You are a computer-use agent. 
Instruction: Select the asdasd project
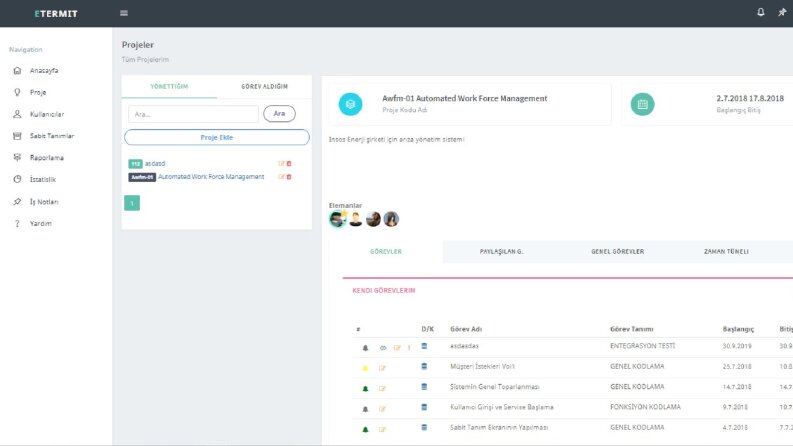(155, 163)
